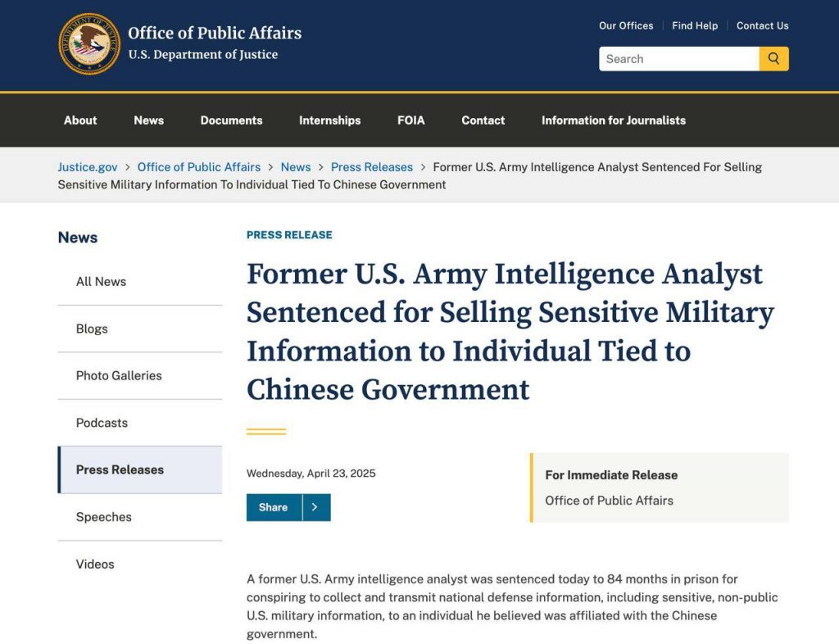The image size is (839, 644).
Task: Expand the Share arrow chevron
Action: (x=316, y=507)
